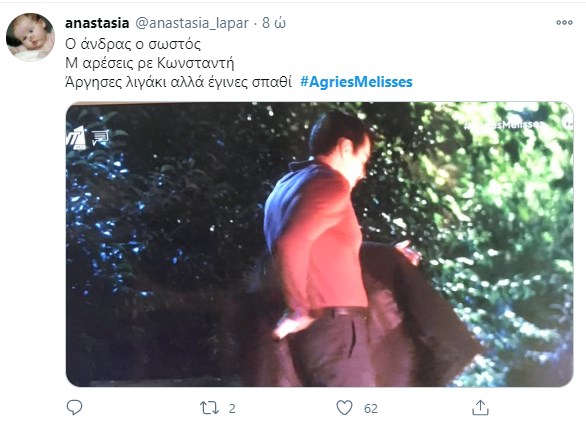Viewport: 586px width, 425px height.
Task: Click the retweet count 2
Action: (232, 409)
